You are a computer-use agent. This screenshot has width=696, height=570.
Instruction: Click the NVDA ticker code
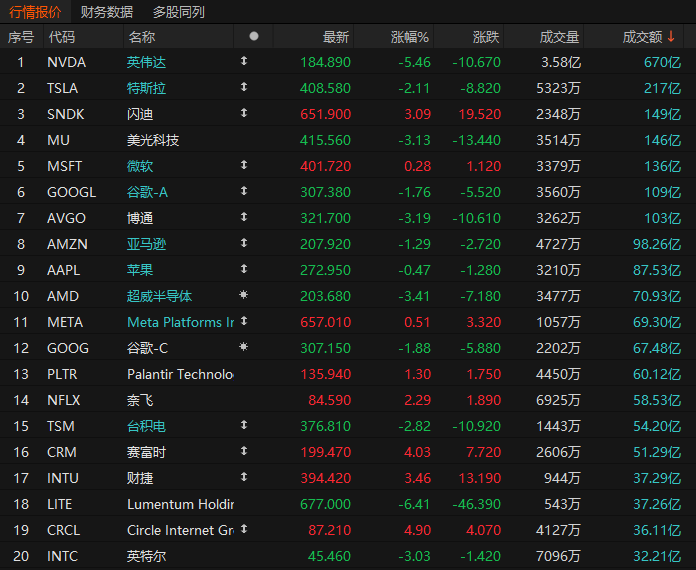point(67,62)
